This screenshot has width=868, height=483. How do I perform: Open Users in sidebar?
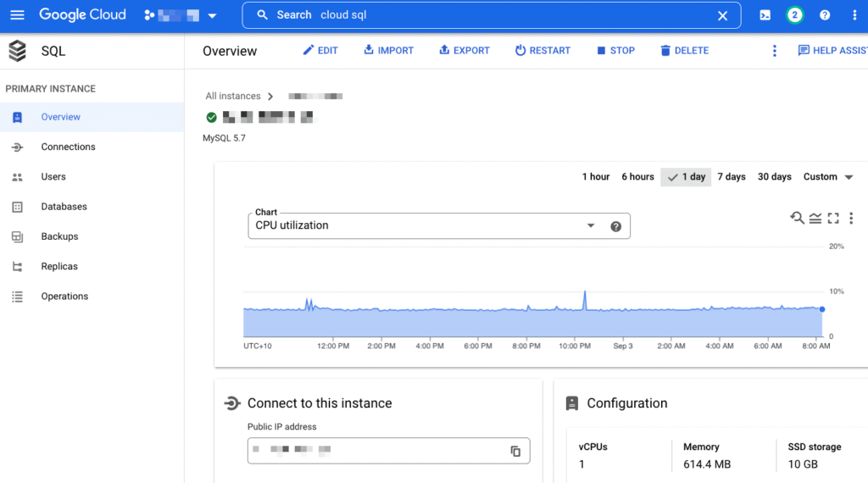click(x=92, y=176)
